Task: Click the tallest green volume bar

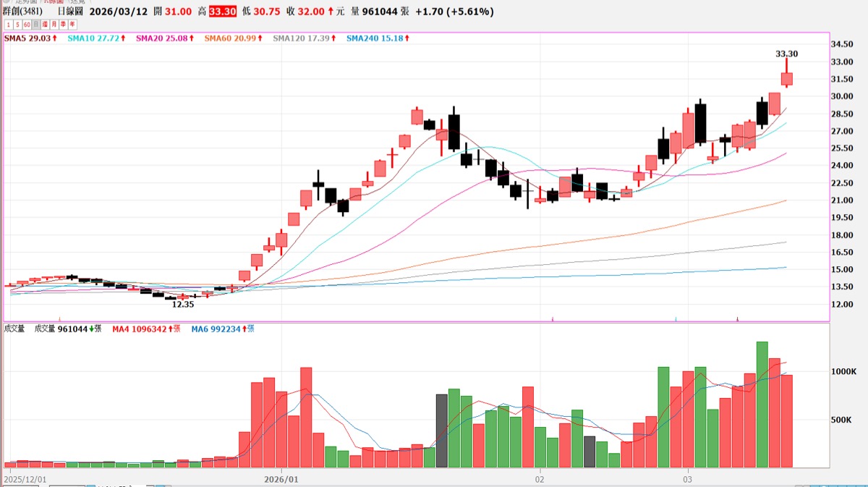Action: [762, 404]
